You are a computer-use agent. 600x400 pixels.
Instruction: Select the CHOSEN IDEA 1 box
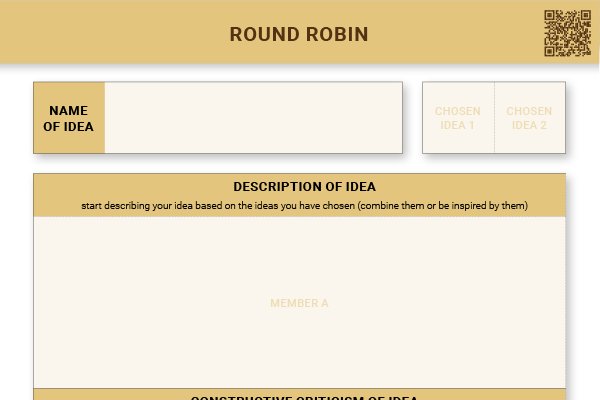458,118
